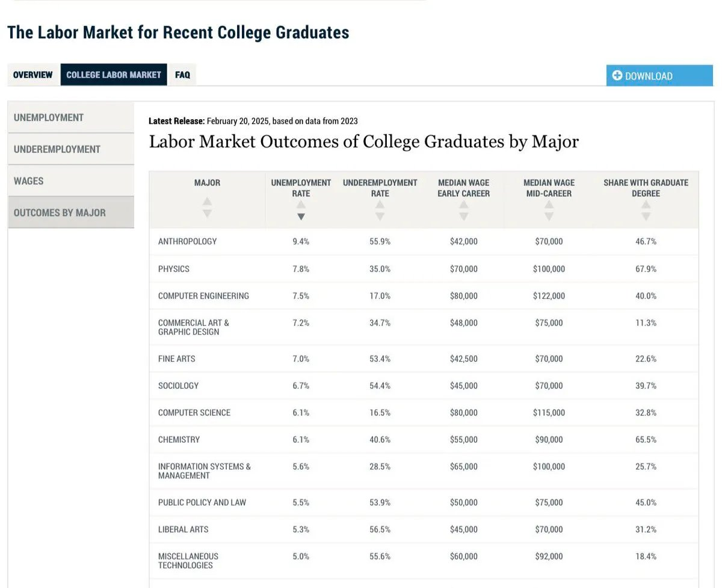The height and width of the screenshot is (588, 722).
Task: Sort Underemployment Rate ascending arrow
Action: point(380,205)
